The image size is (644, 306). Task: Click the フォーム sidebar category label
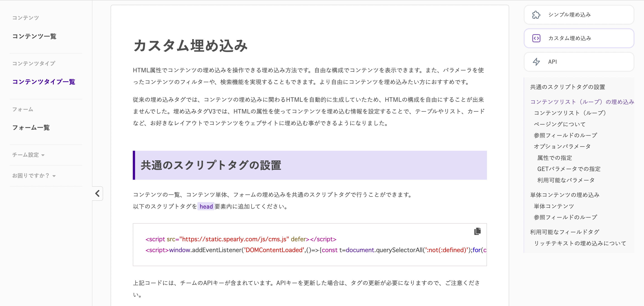(23, 109)
